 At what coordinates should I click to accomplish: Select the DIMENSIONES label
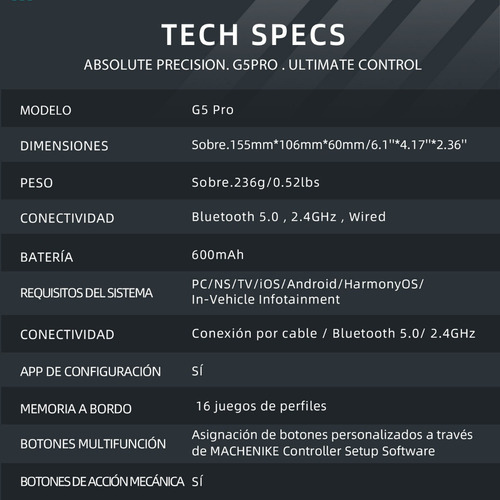click(64, 146)
